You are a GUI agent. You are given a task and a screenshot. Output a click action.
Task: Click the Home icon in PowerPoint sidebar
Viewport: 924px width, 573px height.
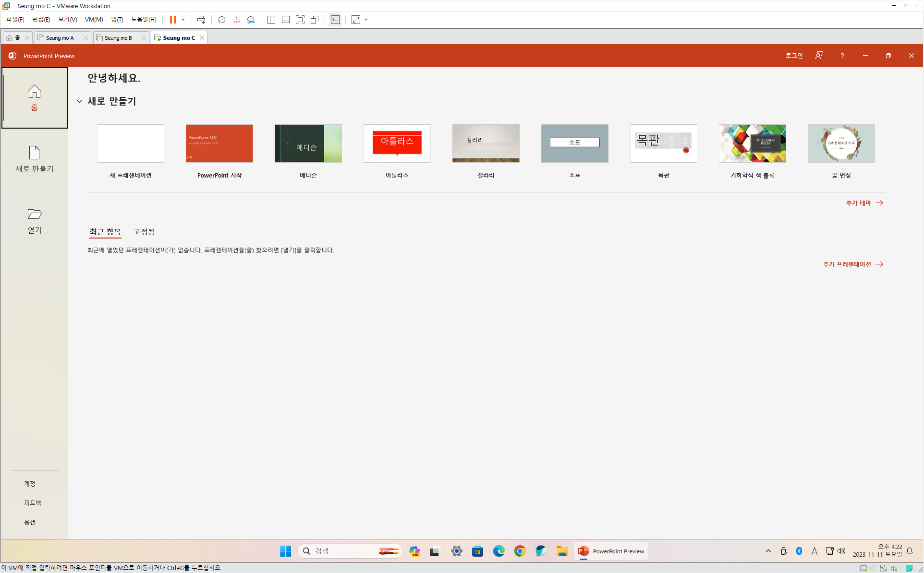click(x=34, y=92)
